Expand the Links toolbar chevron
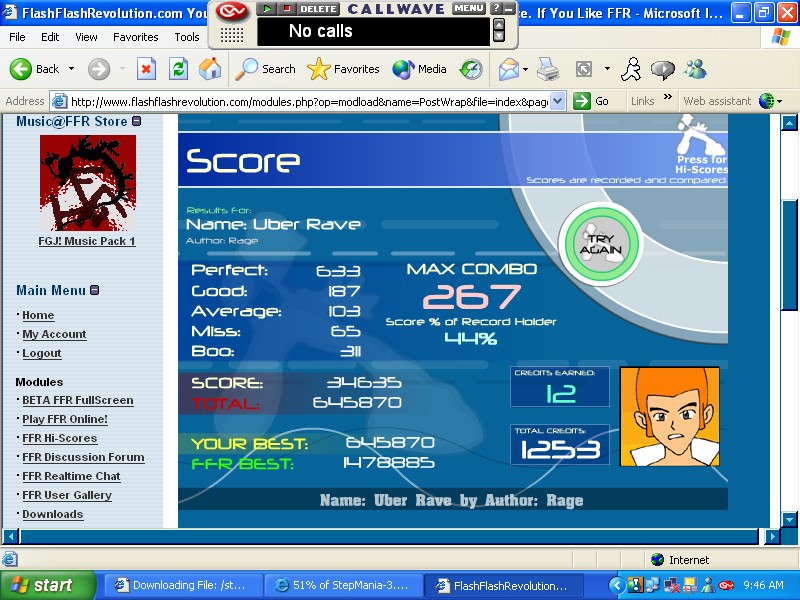 point(667,96)
